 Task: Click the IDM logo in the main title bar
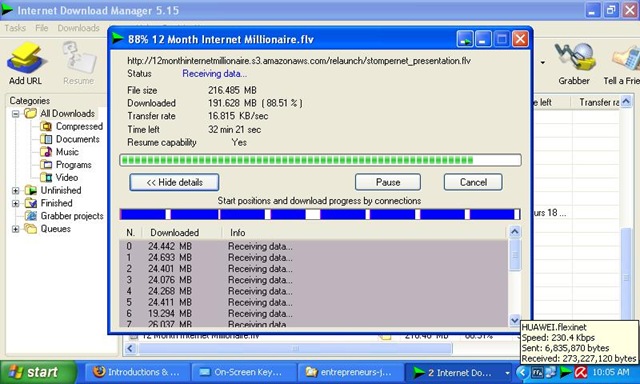pos(7,10)
